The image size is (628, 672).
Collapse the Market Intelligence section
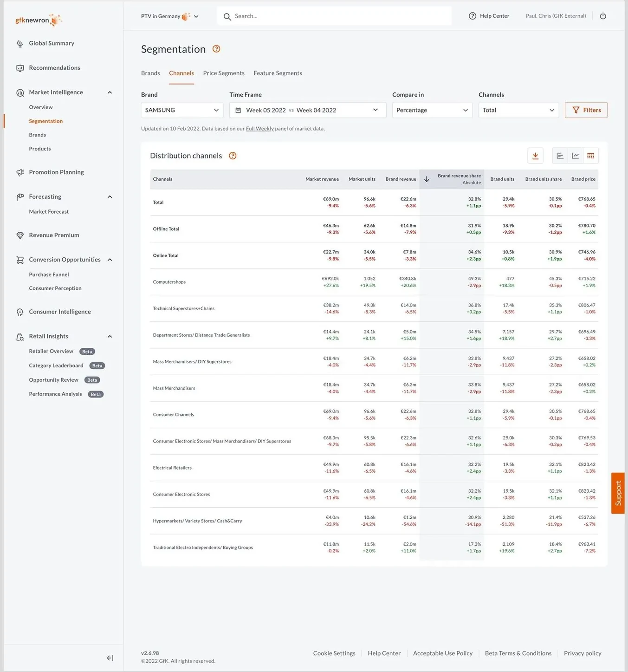click(110, 92)
